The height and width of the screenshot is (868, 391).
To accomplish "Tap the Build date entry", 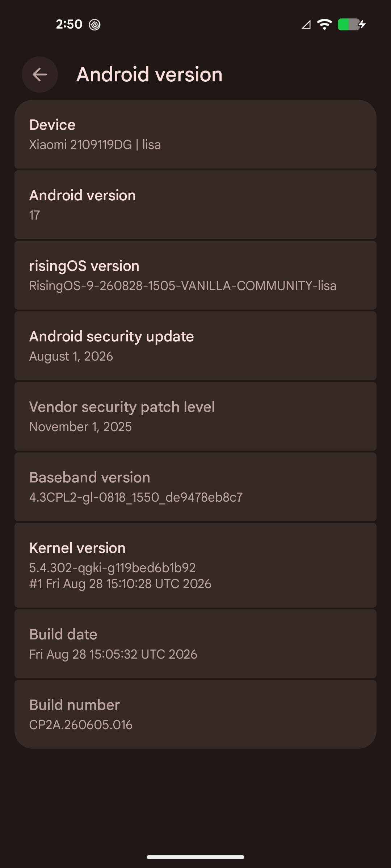I will coord(195,644).
